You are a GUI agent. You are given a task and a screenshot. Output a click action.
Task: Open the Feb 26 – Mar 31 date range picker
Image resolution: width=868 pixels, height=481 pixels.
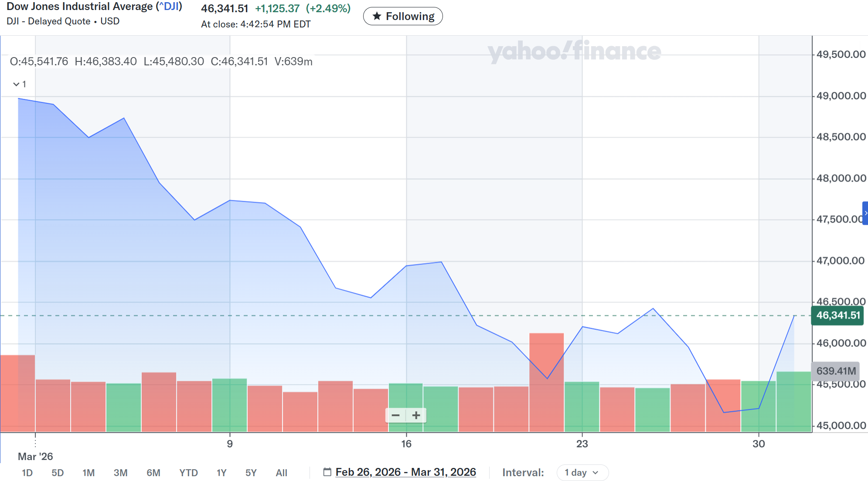pyautogui.click(x=405, y=472)
